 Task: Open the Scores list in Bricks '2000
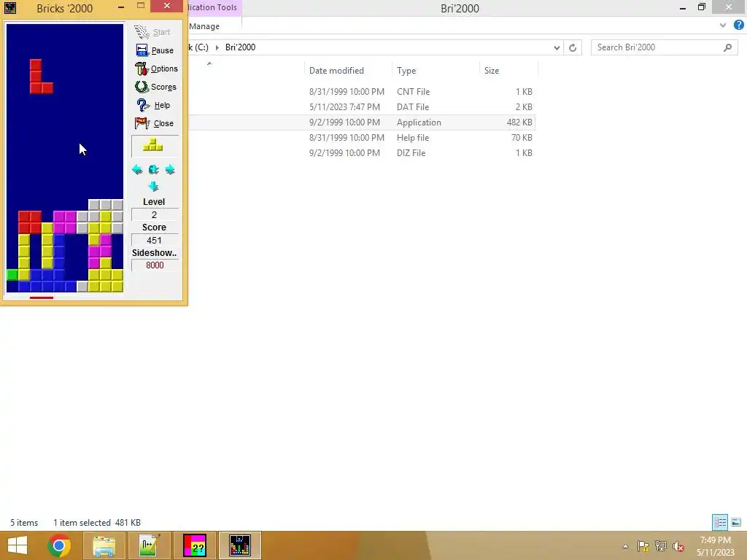(155, 87)
